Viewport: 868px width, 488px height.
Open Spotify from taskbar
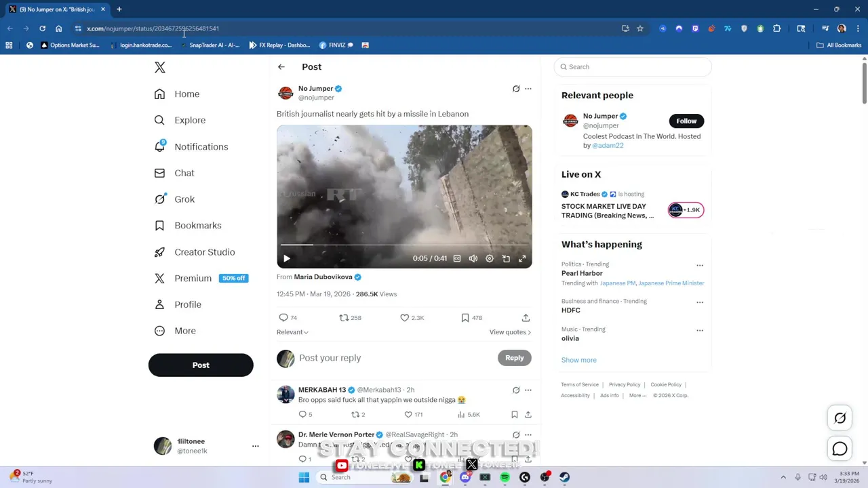click(x=505, y=477)
